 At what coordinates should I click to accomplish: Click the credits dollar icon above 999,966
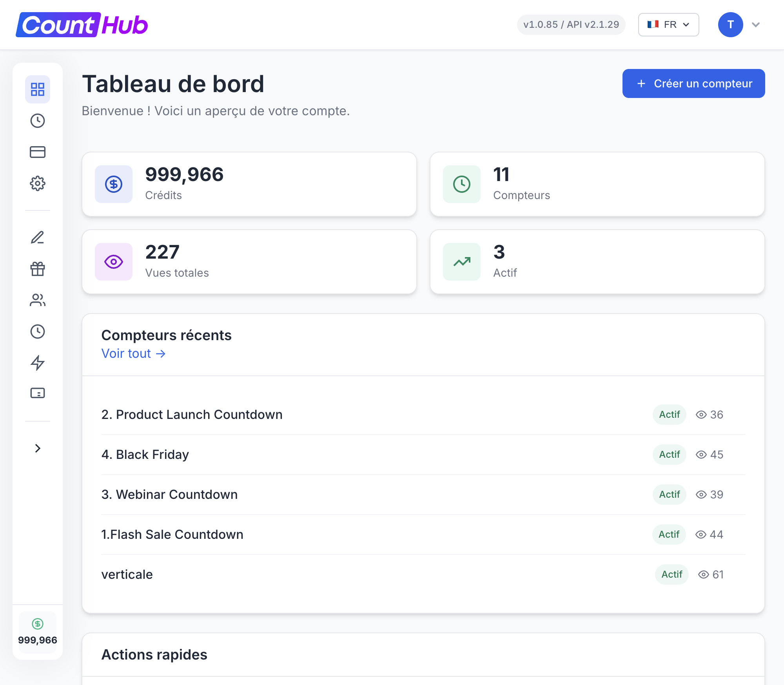pyautogui.click(x=113, y=184)
